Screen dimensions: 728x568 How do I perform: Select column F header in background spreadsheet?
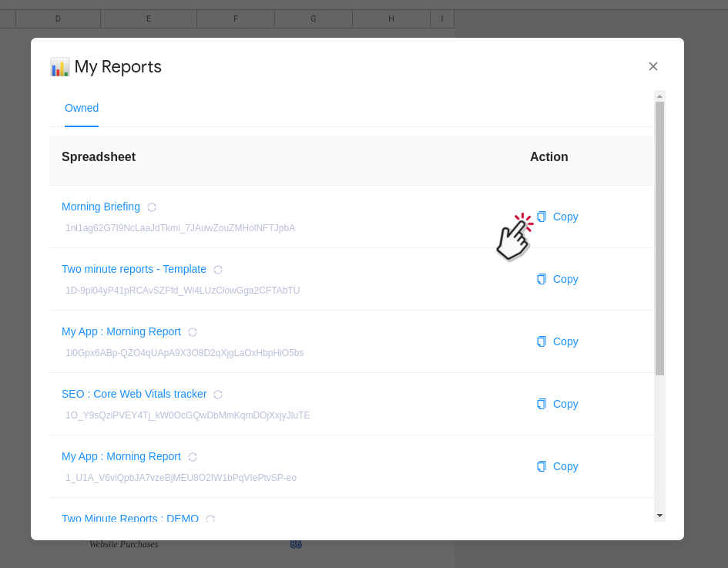click(x=236, y=18)
